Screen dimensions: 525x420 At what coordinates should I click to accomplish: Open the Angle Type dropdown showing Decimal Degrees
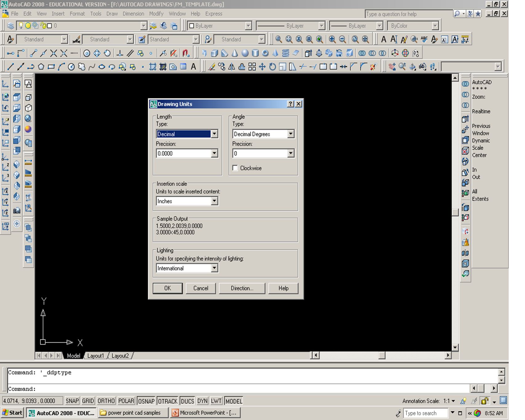click(263, 134)
